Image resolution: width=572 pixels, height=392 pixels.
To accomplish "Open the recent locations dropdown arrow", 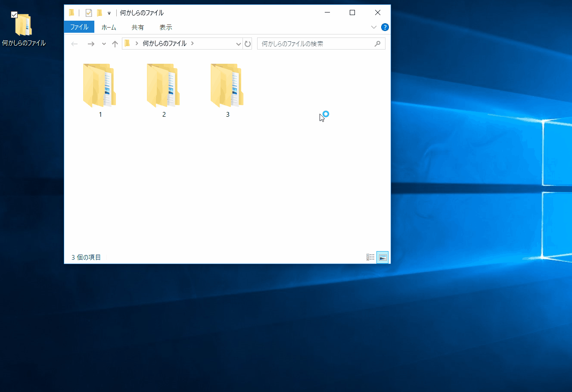I will (x=104, y=44).
